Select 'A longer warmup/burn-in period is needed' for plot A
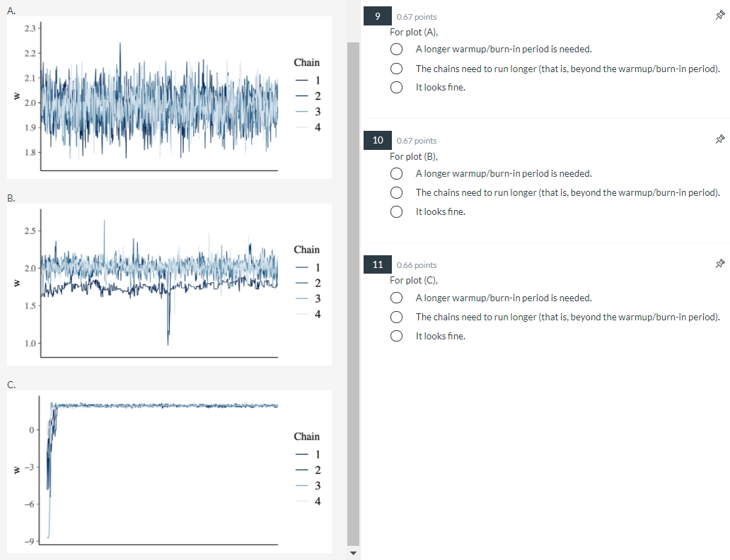Screen dimensions: 730x560 pos(396,49)
